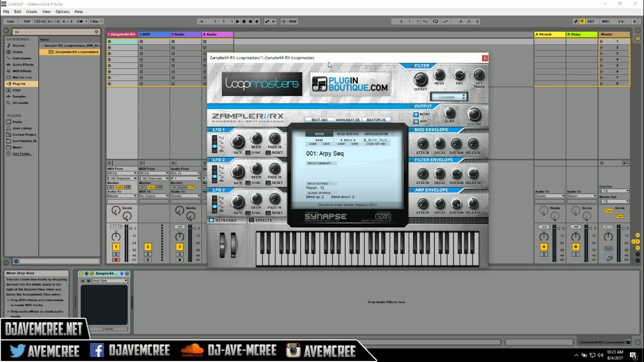The width and height of the screenshot is (644, 362).
Task: Open the View menu
Action: click(x=46, y=12)
